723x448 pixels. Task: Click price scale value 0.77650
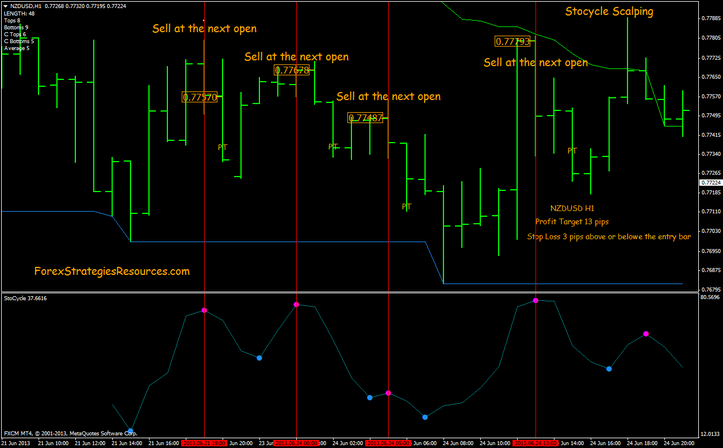click(711, 77)
